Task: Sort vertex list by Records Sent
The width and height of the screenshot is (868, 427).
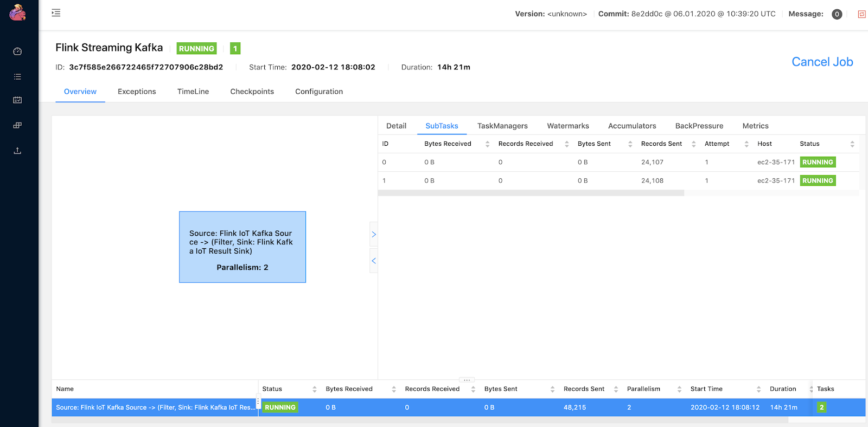Action: 616,389
